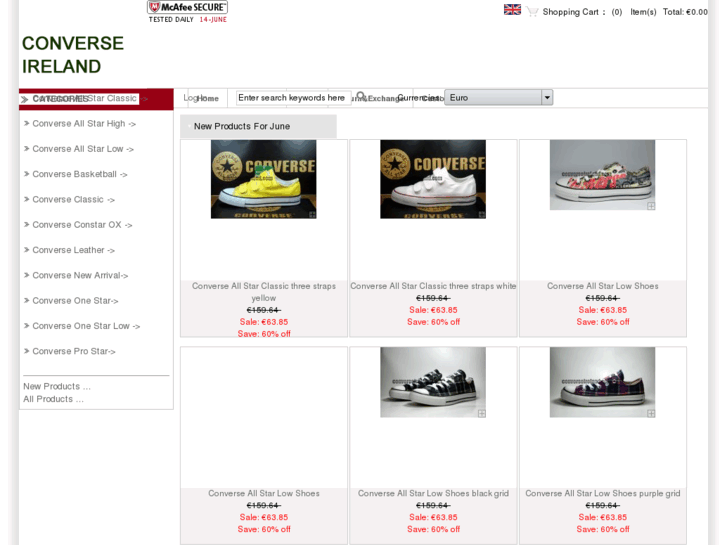Open Converse Leather category
Image resolution: width=727 pixels, height=545 pixels.
point(73,250)
